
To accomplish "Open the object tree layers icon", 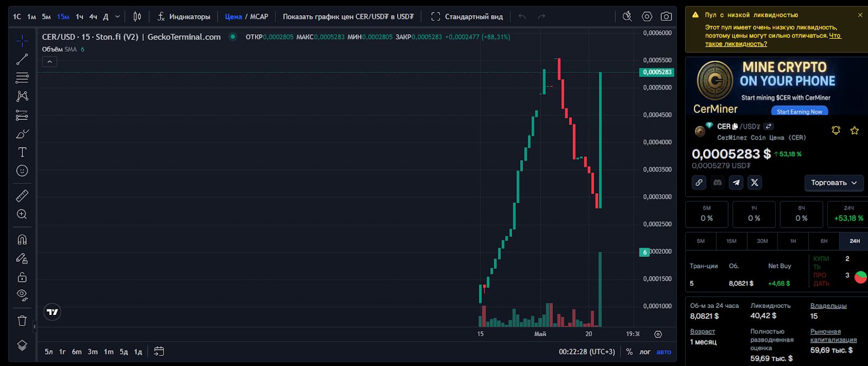I will tap(22, 345).
